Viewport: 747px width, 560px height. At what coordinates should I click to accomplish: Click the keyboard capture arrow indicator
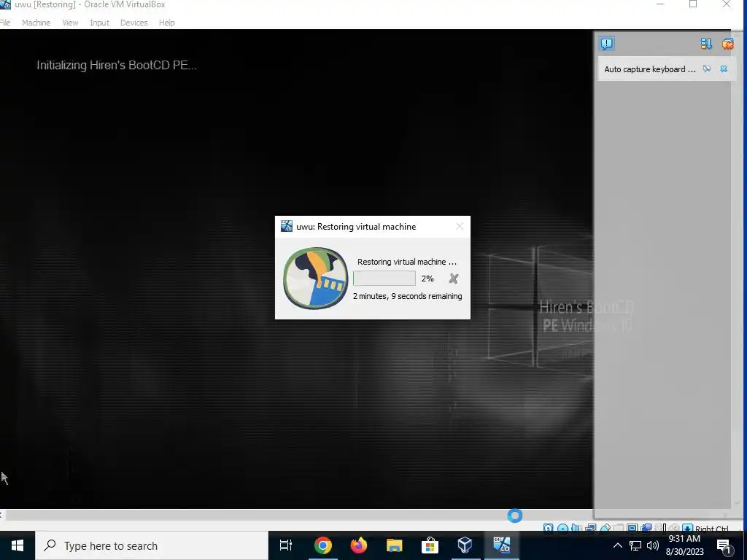click(687, 528)
